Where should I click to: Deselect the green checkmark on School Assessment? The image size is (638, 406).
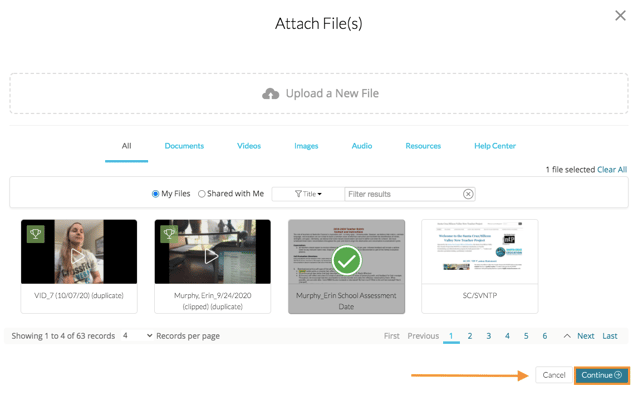click(x=346, y=261)
